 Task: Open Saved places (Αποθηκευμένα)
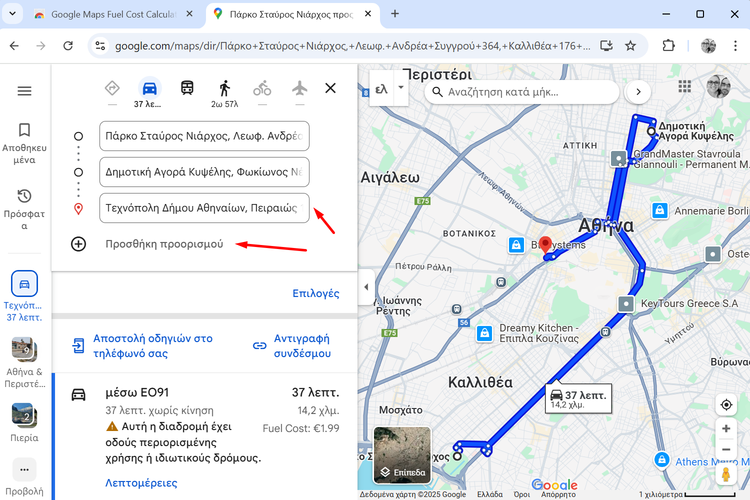pyautogui.click(x=24, y=143)
